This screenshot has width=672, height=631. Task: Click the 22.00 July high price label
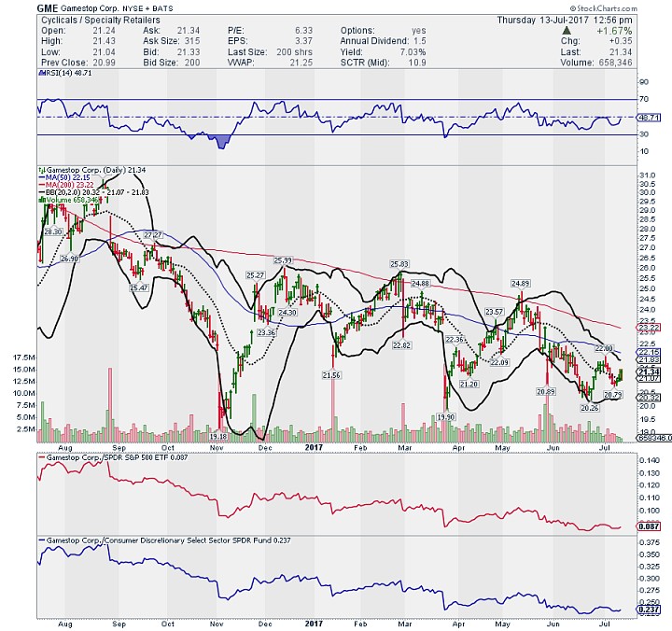point(604,348)
